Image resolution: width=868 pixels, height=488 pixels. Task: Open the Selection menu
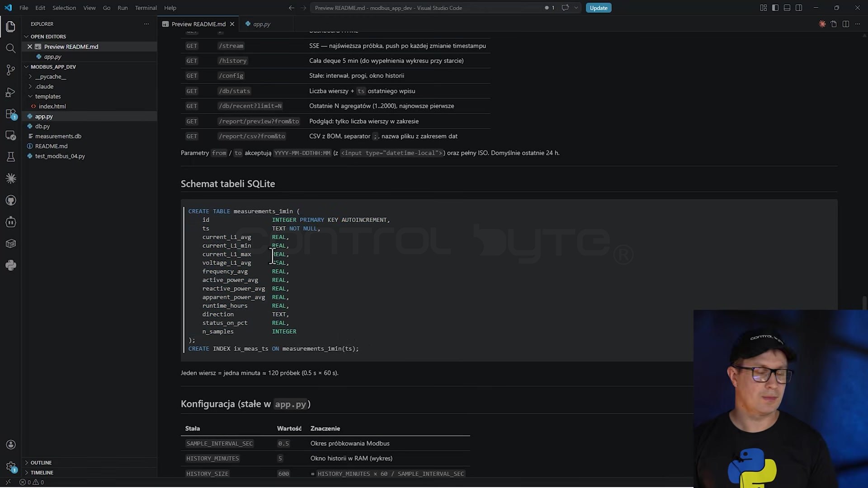click(x=64, y=8)
